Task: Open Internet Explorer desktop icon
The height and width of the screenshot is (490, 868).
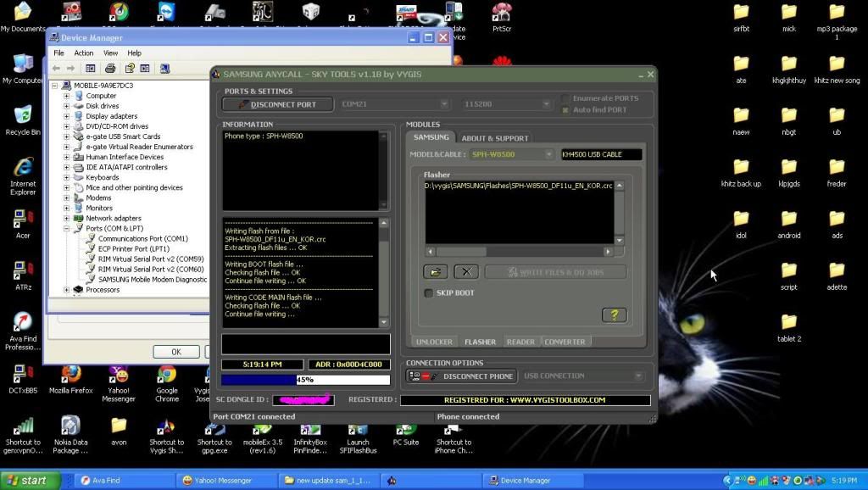Action: click(x=23, y=176)
